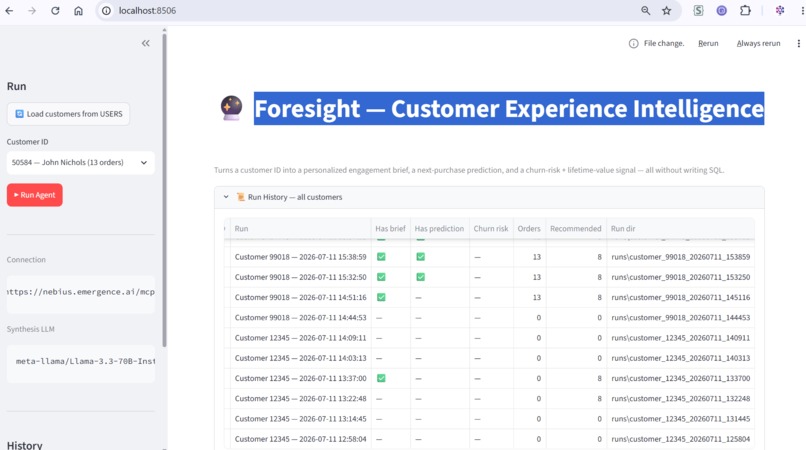Bookmark this page with star icon
Image resolution: width=806 pixels, height=450 pixels.
pos(667,11)
